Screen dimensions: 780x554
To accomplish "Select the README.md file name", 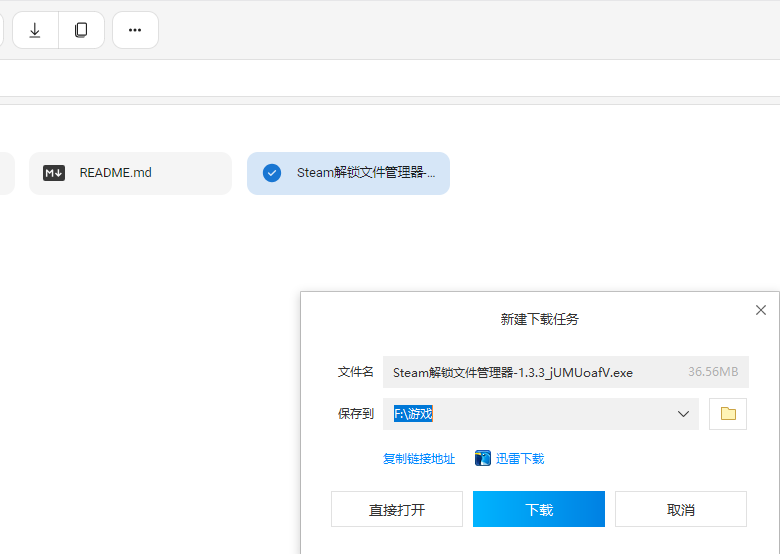I will click(x=116, y=173).
